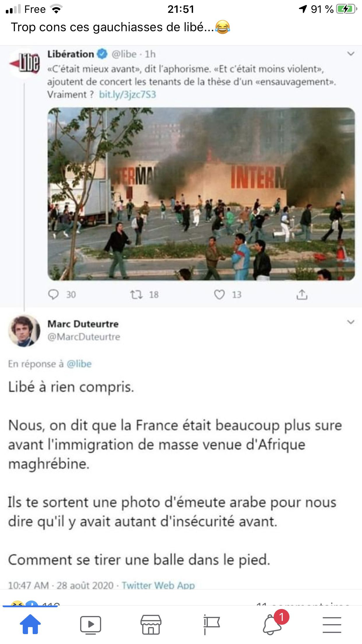The image size is (362, 644).
Task: Open the Pages flag icon
Action: click(211, 625)
